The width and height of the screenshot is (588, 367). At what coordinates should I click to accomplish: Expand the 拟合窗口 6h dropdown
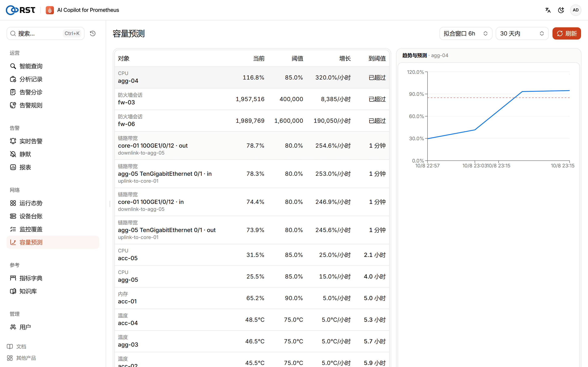click(x=465, y=33)
